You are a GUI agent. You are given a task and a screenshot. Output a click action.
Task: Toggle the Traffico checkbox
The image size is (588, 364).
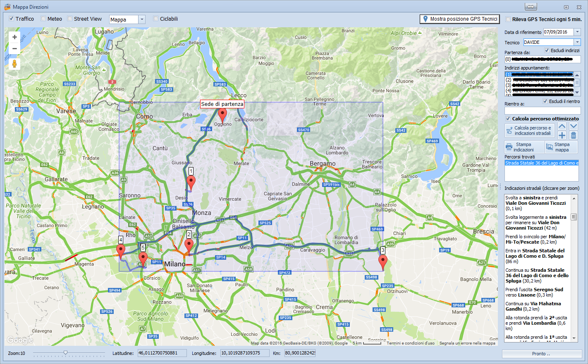pyautogui.click(x=12, y=19)
